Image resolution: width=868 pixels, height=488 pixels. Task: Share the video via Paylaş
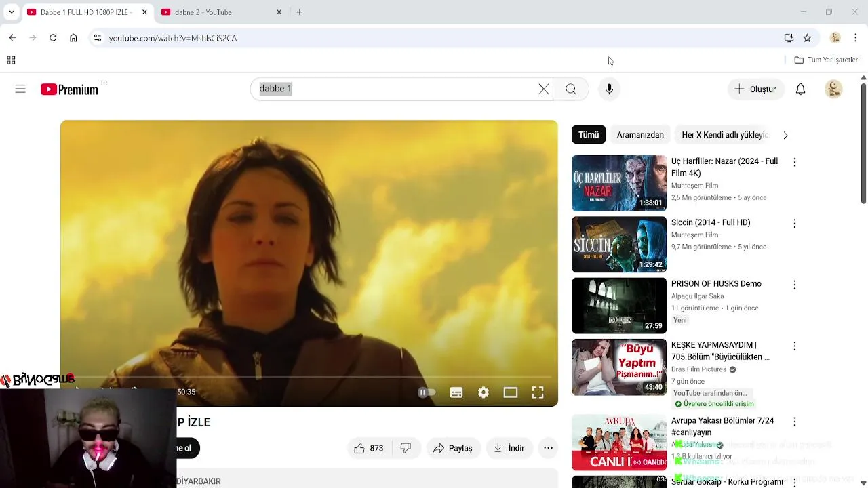coord(453,448)
